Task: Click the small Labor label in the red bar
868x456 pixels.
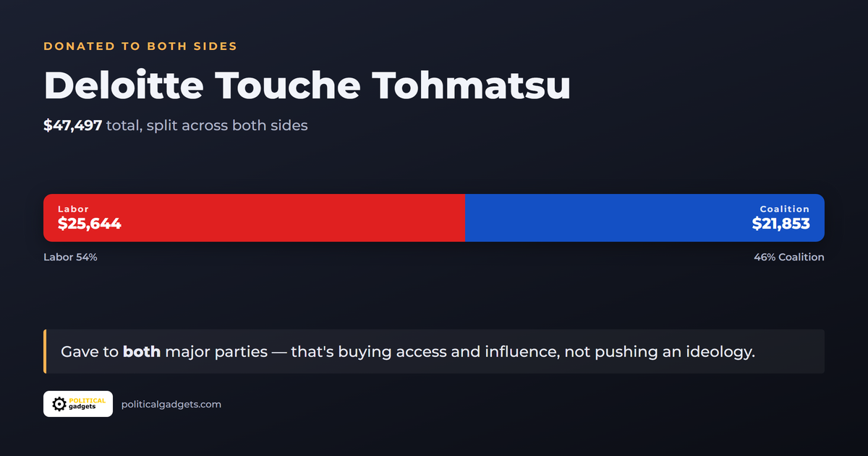Action: point(73,209)
